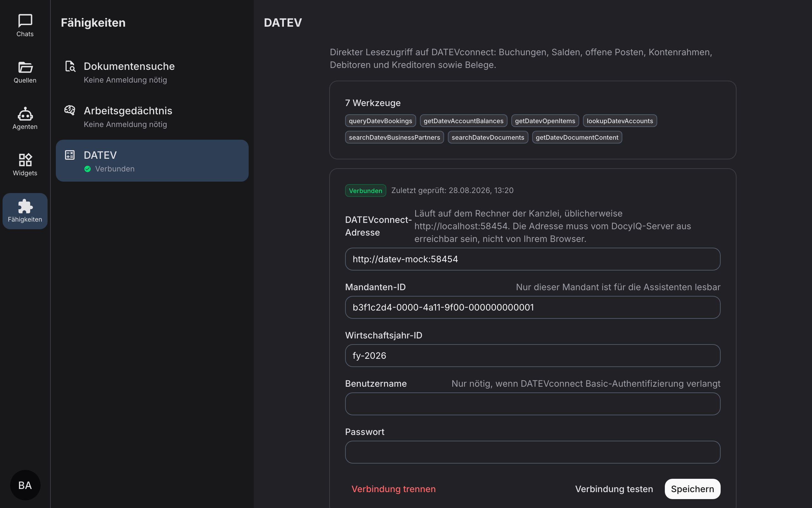Click the DATEV page title
This screenshot has width=812, height=508.
[x=283, y=23]
